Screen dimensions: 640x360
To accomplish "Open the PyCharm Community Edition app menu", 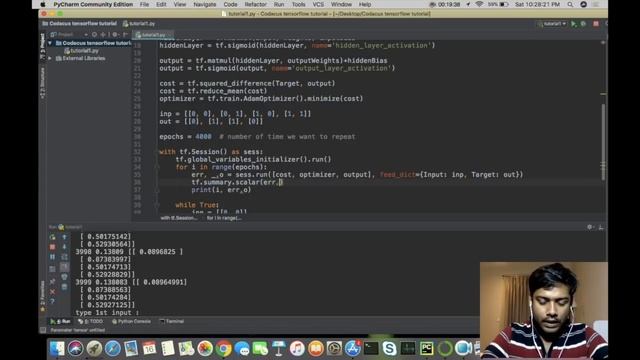I will (93, 4).
